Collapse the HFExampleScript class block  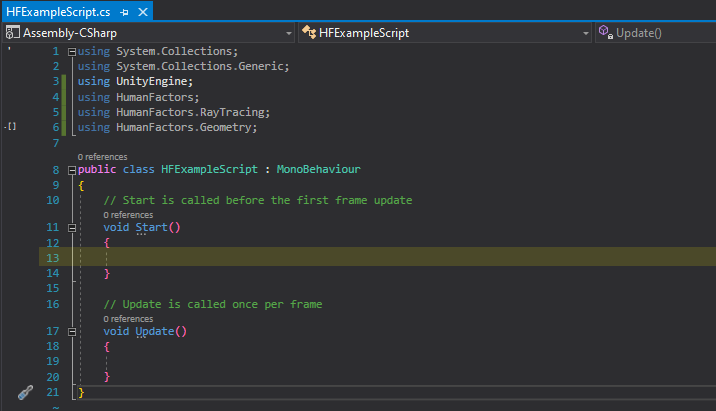pyautogui.click(x=72, y=170)
